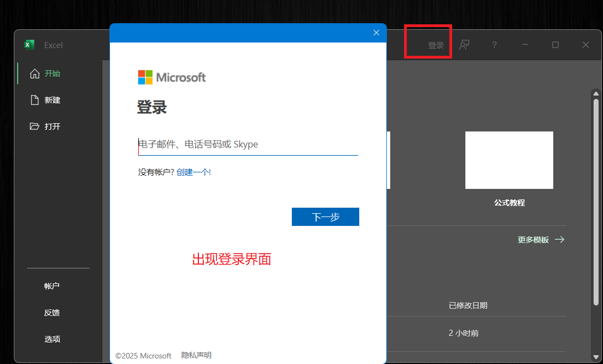This screenshot has height=364, width=603.
Task: Click the document icon beside 新建
Action: [35, 100]
